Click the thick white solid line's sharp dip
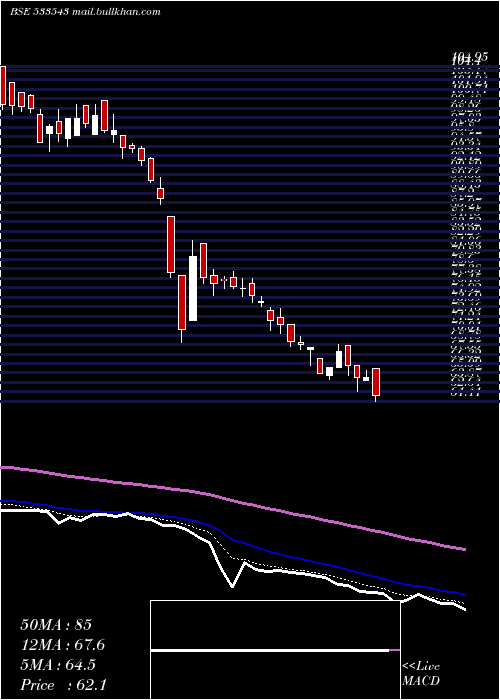The width and height of the screenshot is (500, 700). (x=232, y=586)
